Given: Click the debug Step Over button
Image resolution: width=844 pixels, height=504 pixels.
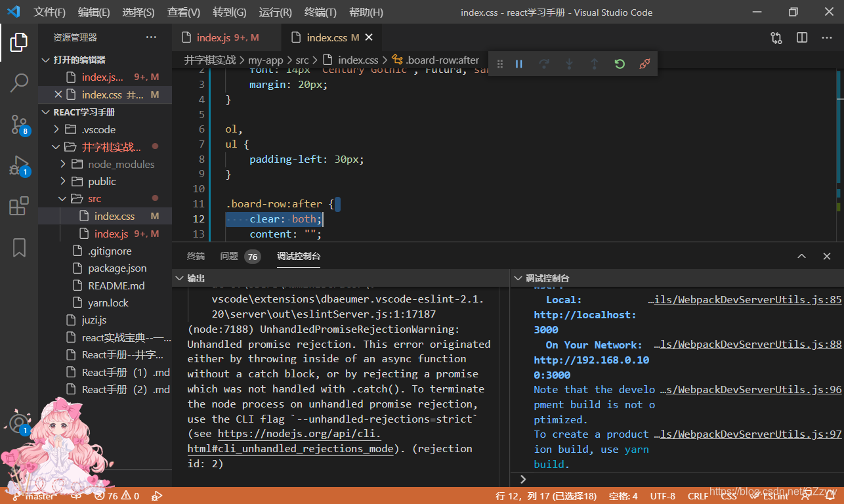Looking at the screenshot, I should coord(544,64).
